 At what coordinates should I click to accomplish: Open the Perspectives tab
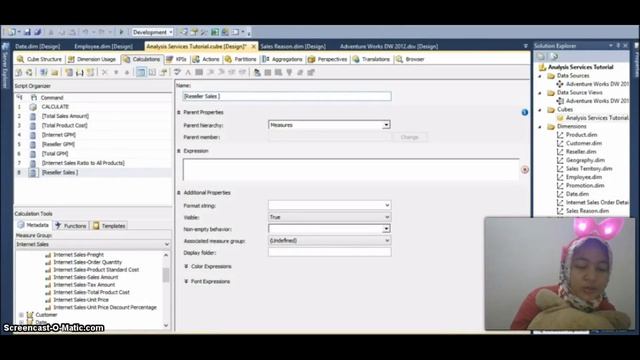coord(327,59)
